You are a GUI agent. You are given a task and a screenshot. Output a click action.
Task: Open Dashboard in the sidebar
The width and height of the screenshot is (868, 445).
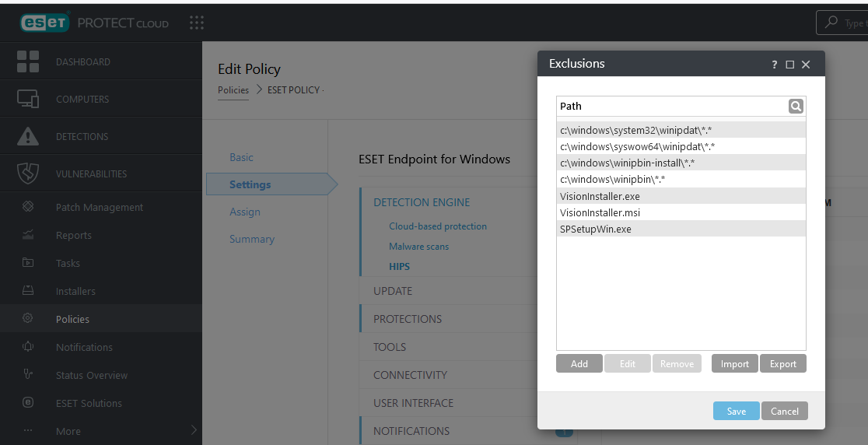click(83, 62)
